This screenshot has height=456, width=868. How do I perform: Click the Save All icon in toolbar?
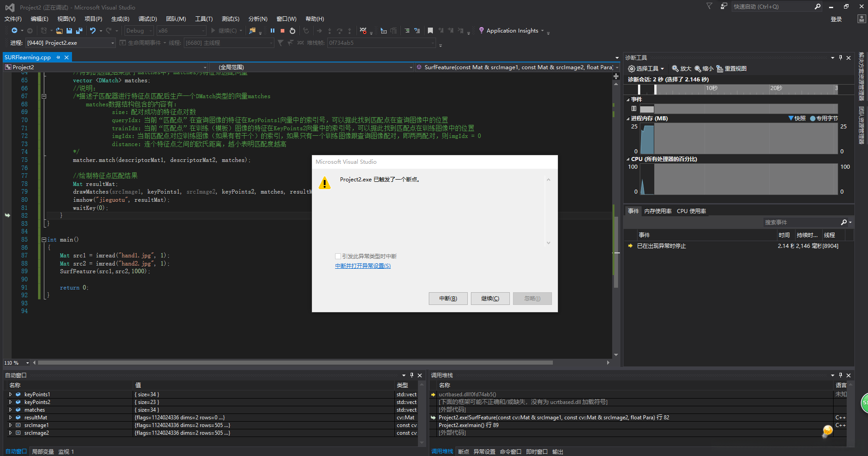click(x=79, y=31)
